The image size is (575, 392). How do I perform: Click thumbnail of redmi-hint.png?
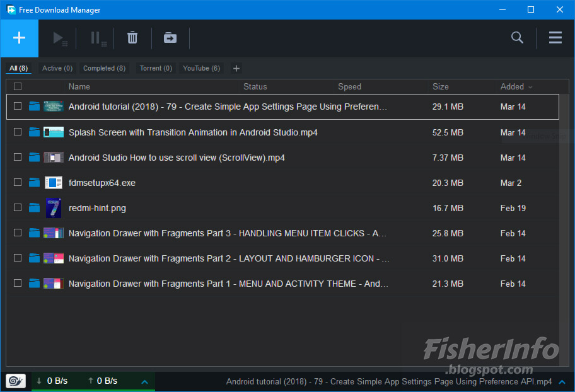[54, 208]
